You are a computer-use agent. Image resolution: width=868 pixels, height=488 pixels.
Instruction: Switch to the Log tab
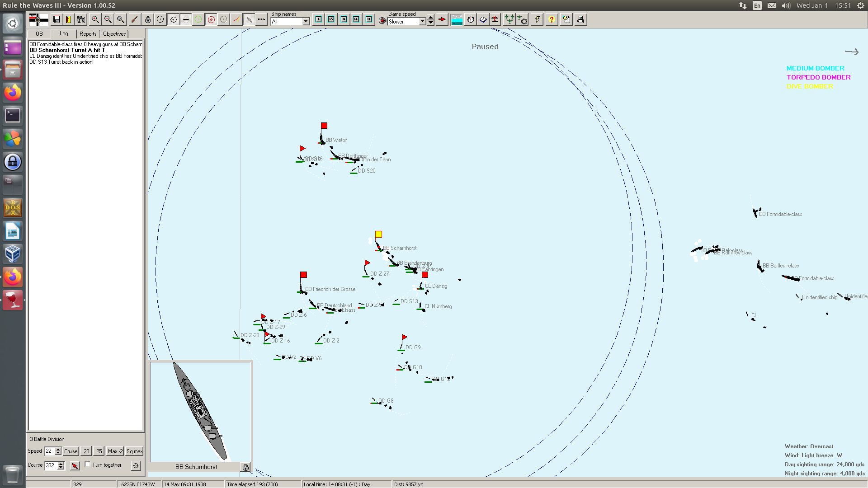64,33
